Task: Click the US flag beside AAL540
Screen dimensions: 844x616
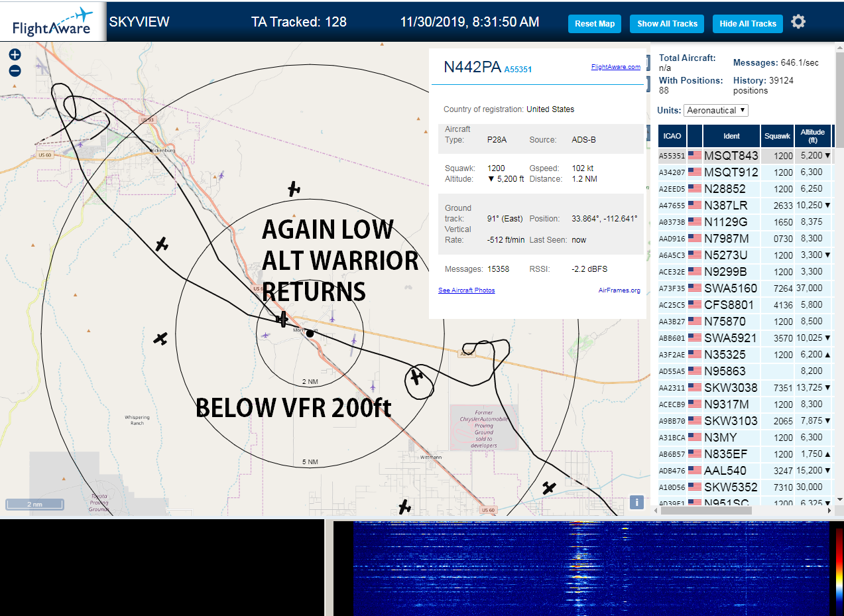Action: pos(695,471)
